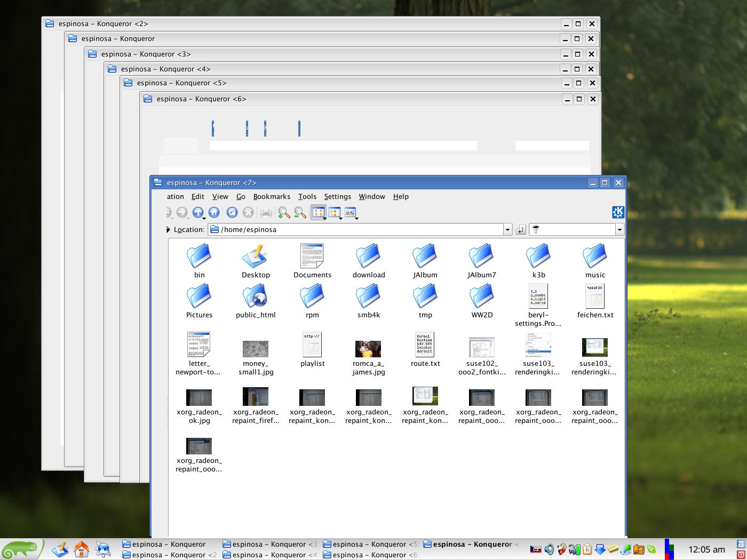This screenshot has width=747, height=560.
Task: Click into the filter text field
Action: coord(573,229)
